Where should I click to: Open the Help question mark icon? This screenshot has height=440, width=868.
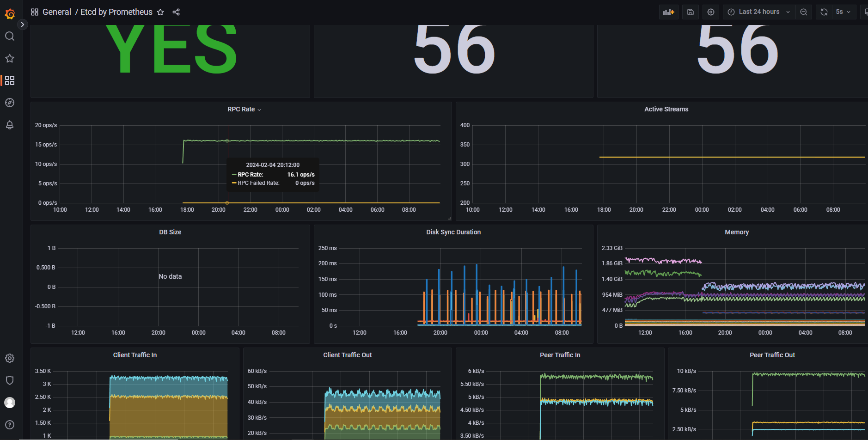click(x=10, y=425)
